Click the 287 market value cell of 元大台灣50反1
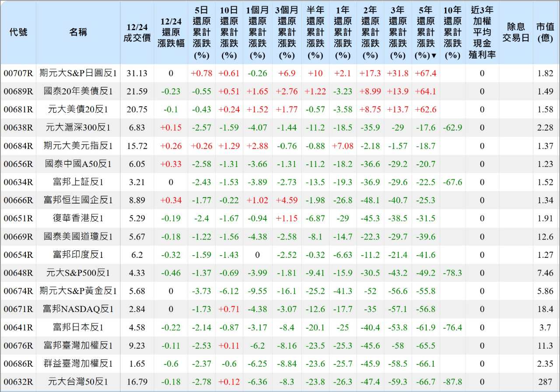Viewport: 560px width, 392px height. point(545,382)
